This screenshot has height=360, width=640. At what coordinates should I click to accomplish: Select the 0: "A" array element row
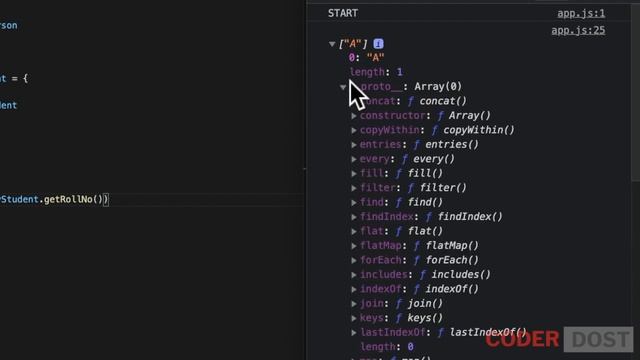click(x=366, y=58)
